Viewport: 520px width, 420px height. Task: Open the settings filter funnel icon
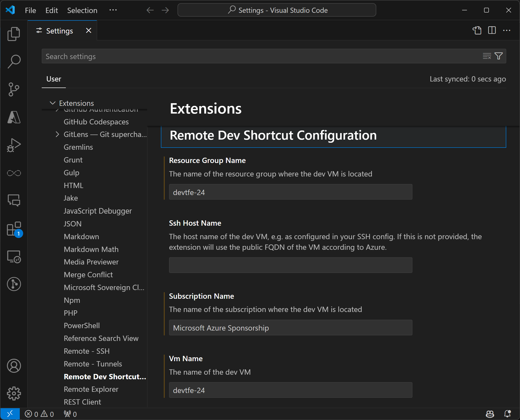(499, 56)
